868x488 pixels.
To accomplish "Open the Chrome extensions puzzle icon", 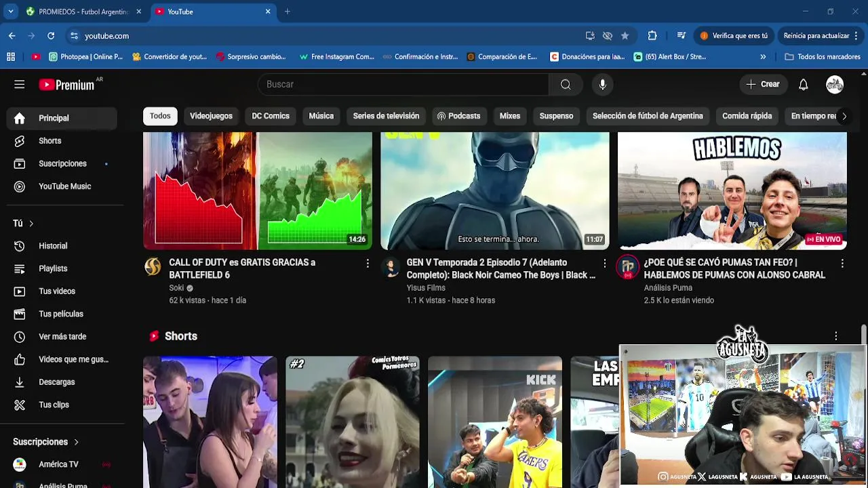I will click(x=652, y=36).
